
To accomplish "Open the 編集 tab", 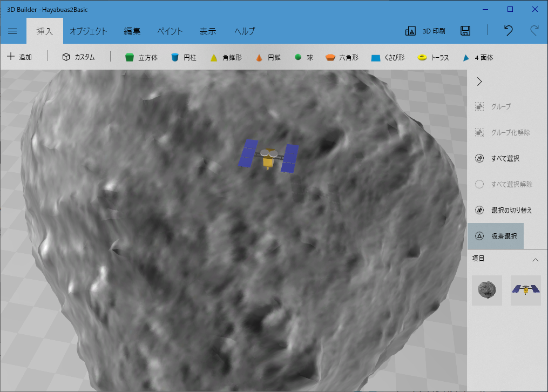I will pos(132,31).
